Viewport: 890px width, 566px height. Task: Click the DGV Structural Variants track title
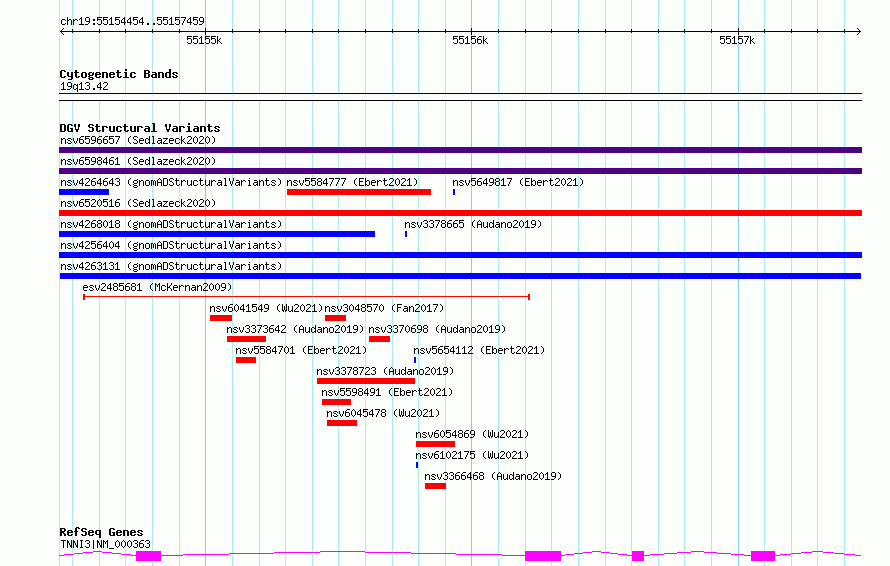(x=140, y=128)
